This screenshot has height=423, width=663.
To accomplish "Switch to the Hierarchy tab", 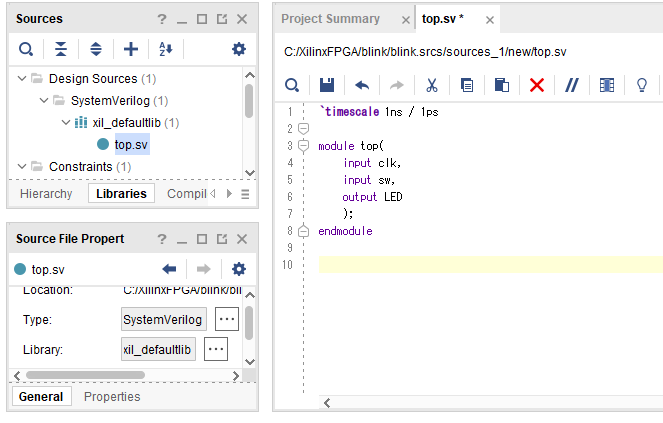I will click(x=46, y=194).
